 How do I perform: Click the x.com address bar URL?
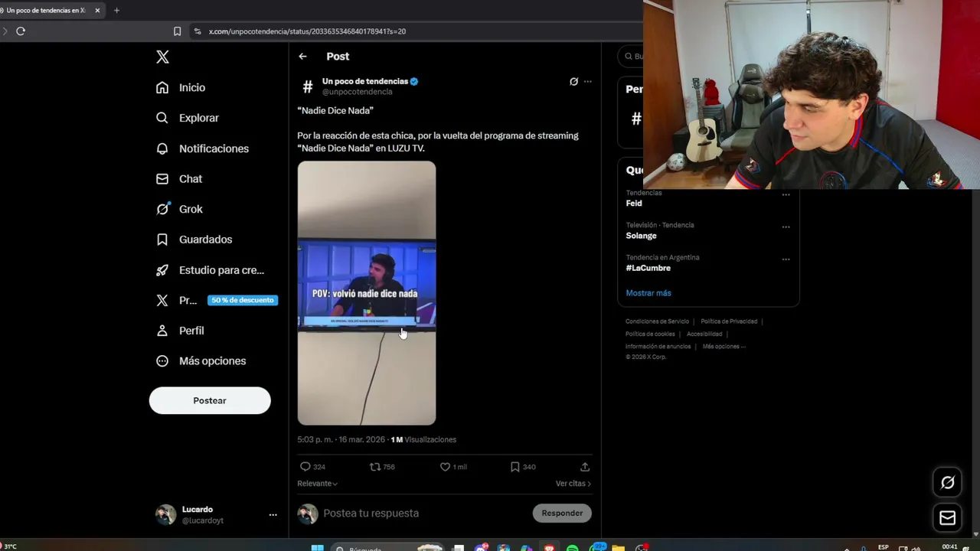coord(307,31)
